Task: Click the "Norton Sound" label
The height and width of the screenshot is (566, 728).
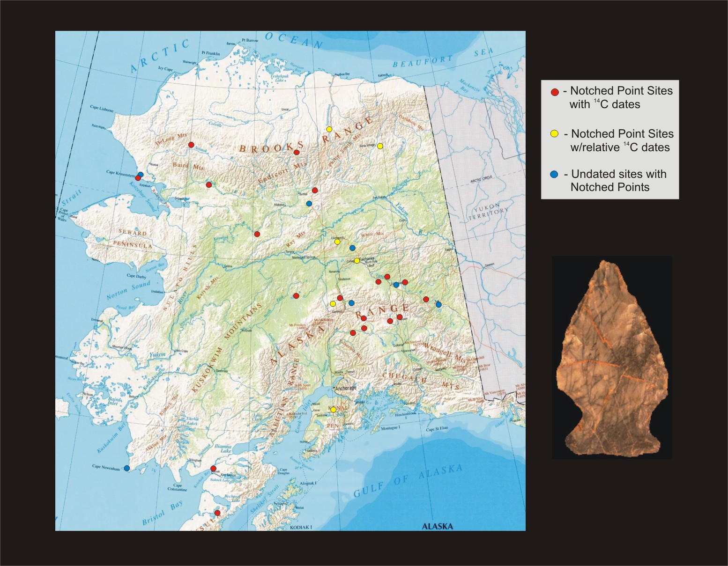Action: [128, 290]
